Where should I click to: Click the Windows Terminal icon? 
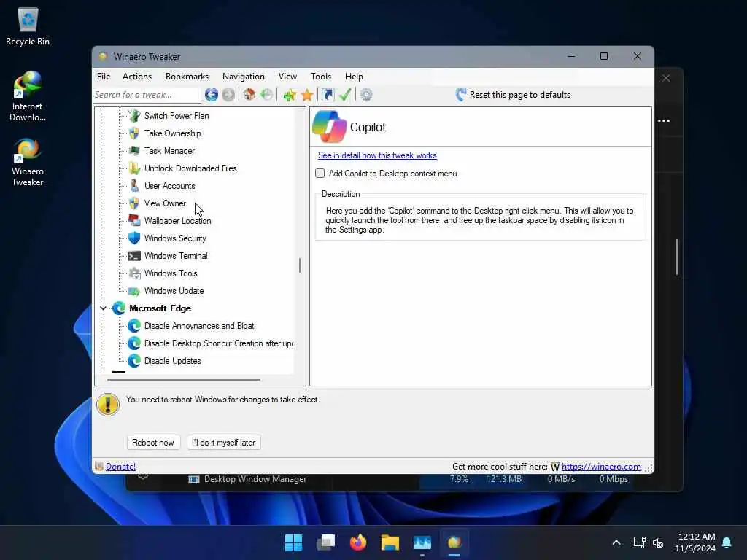pyautogui.click(x=134, y=256)
